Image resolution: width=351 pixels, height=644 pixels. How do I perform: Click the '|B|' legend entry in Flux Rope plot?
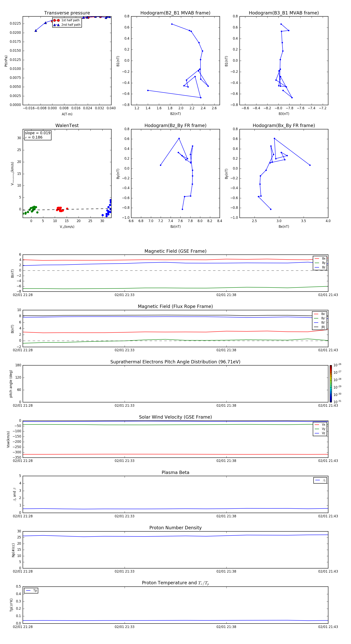320,327
